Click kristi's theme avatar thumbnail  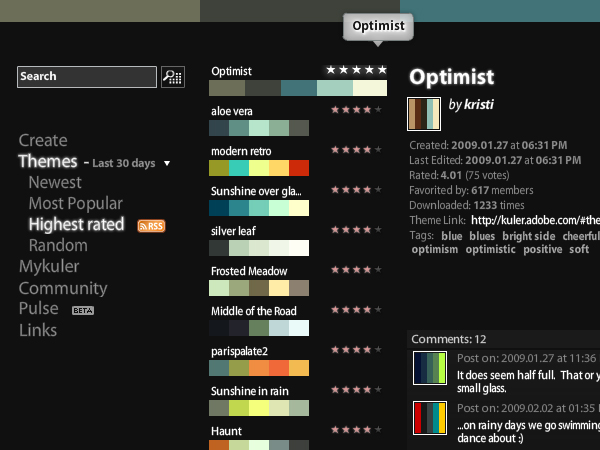tap(424, 113)
